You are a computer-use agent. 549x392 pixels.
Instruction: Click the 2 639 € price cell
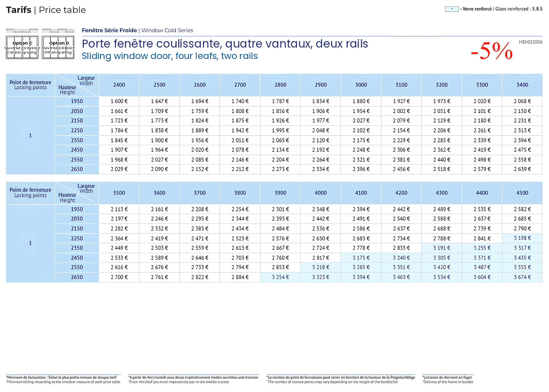(522, 169)
